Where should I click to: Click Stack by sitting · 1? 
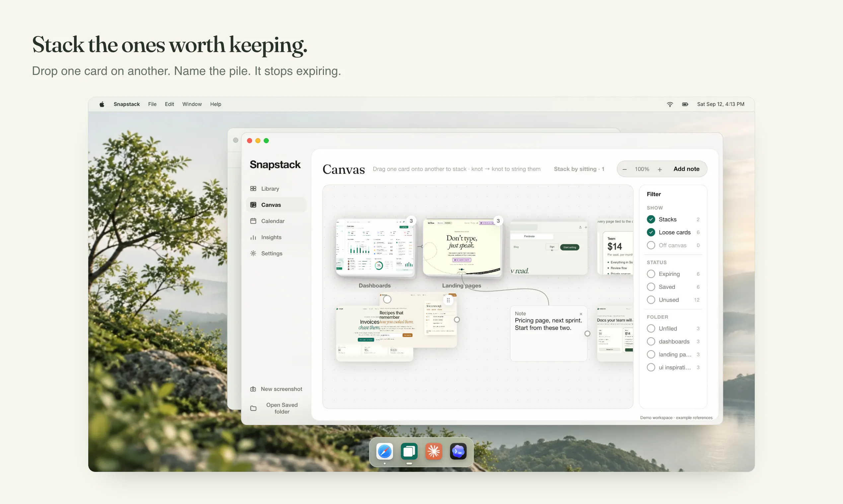coord(579,169)
